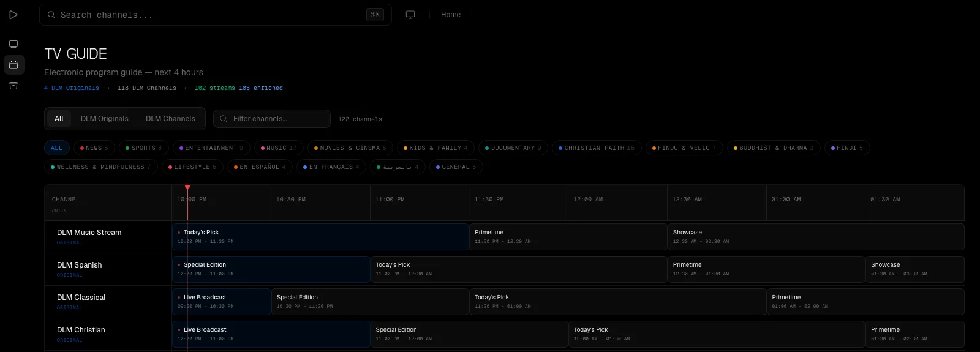This screenshot has width=980, height=352.
Task: Open DLM Spanish channel
Action: point(80,265)
